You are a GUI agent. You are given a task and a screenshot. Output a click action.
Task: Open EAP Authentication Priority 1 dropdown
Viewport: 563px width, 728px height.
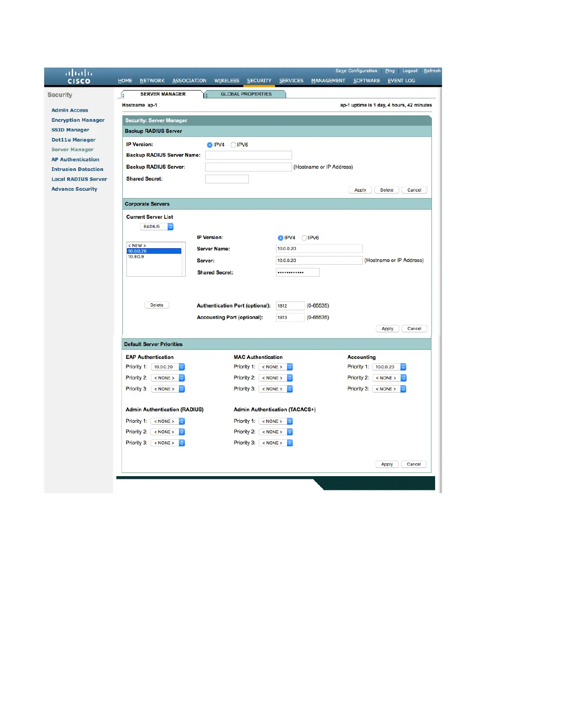168,367
